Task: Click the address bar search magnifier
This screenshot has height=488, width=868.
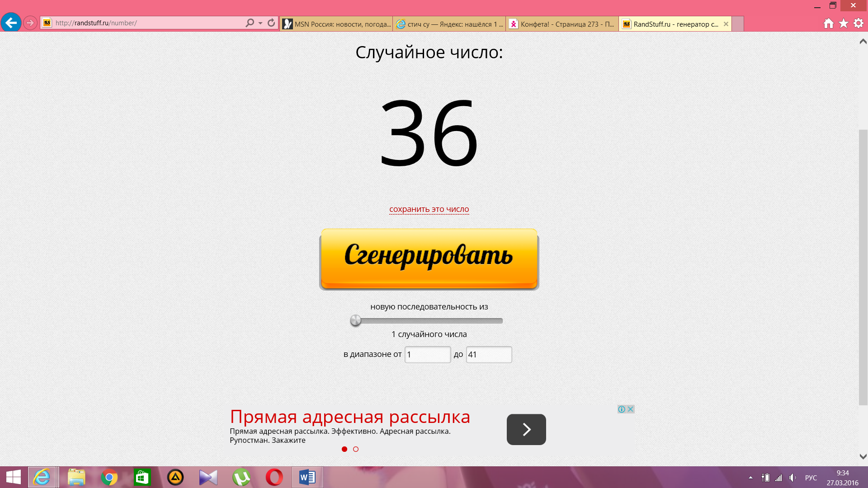Action: tap(250, 23)
